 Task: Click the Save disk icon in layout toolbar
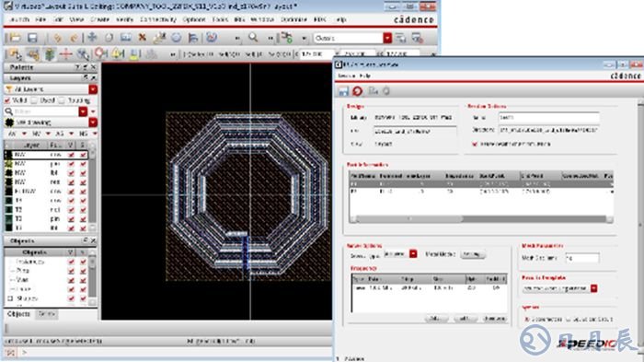click(x=32, y=38)
